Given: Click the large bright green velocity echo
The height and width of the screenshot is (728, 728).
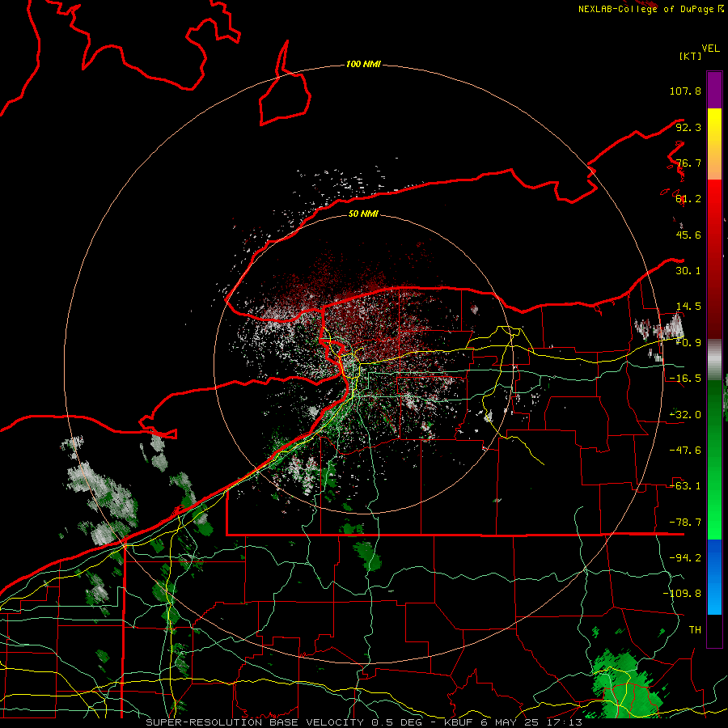Looking at the screenshot, I should [x=627, y=686].
